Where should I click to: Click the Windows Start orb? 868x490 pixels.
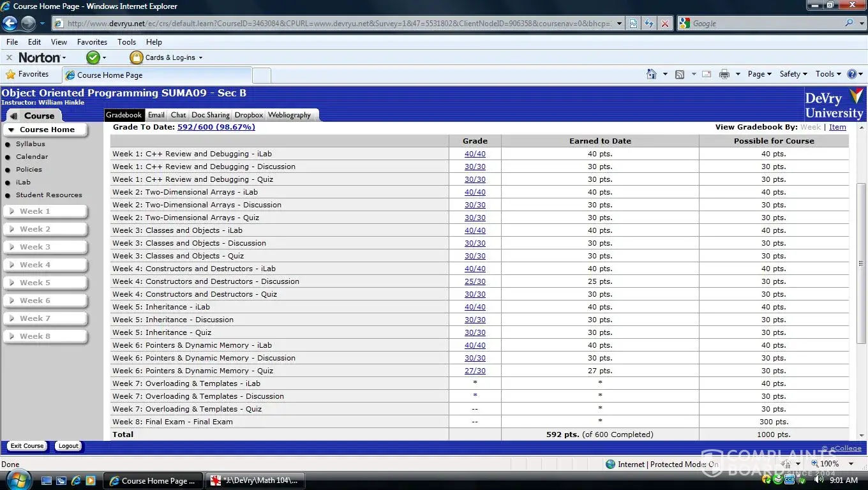click(17, 480)
